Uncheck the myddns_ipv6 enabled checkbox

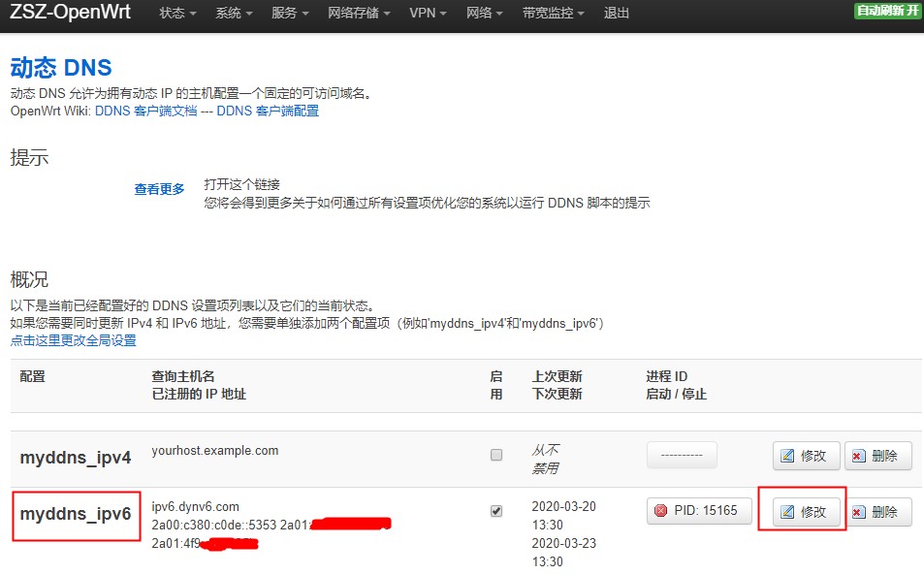(x=496, y=511)
